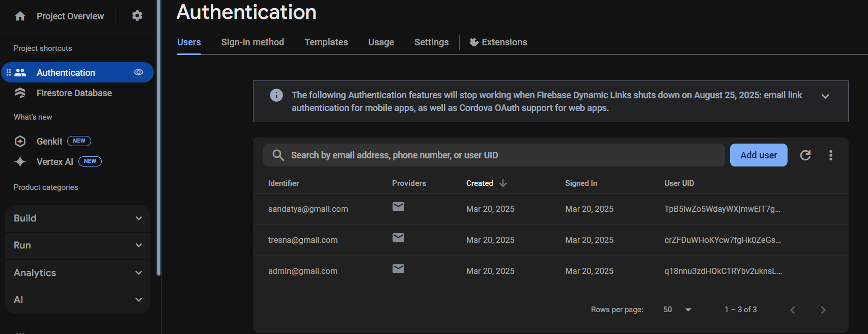Expand the Analytics category
The height and width of the screenshot is (334, 868).
(77, 273)
